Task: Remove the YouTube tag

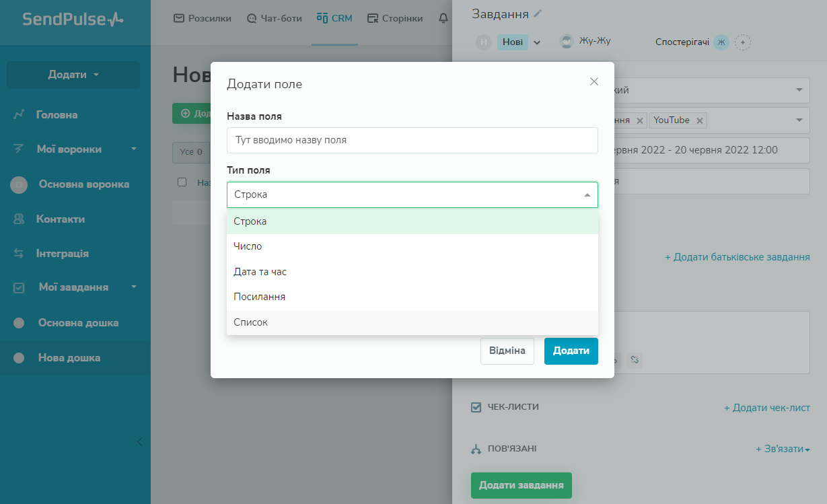Action: click(x=700, y=120)
